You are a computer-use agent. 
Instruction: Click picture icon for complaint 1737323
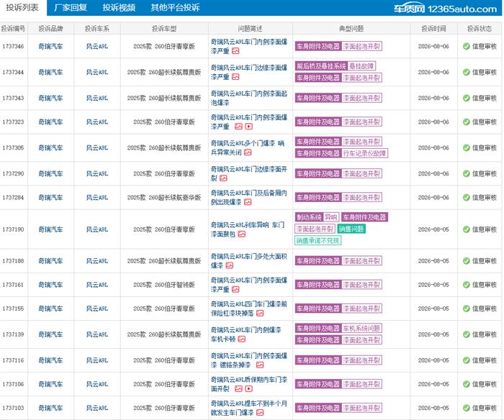pos(238,127)
